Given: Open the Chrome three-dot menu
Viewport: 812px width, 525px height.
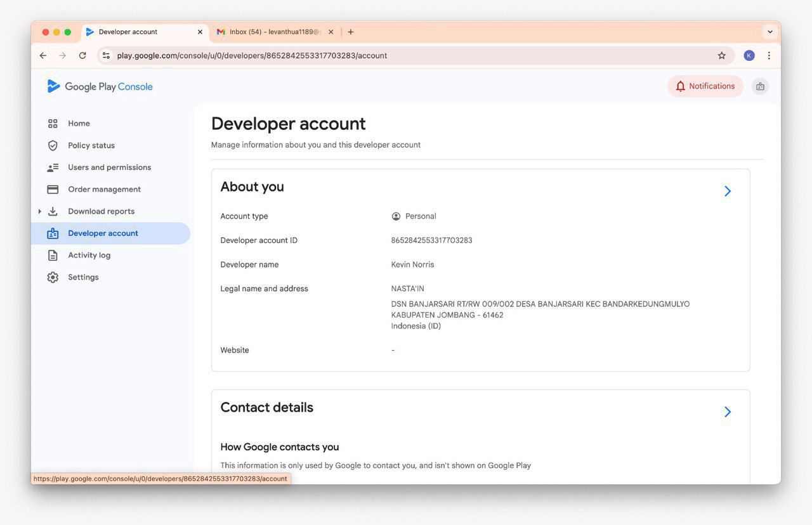Looking at the screenshot, I should (x=769, y=56).
